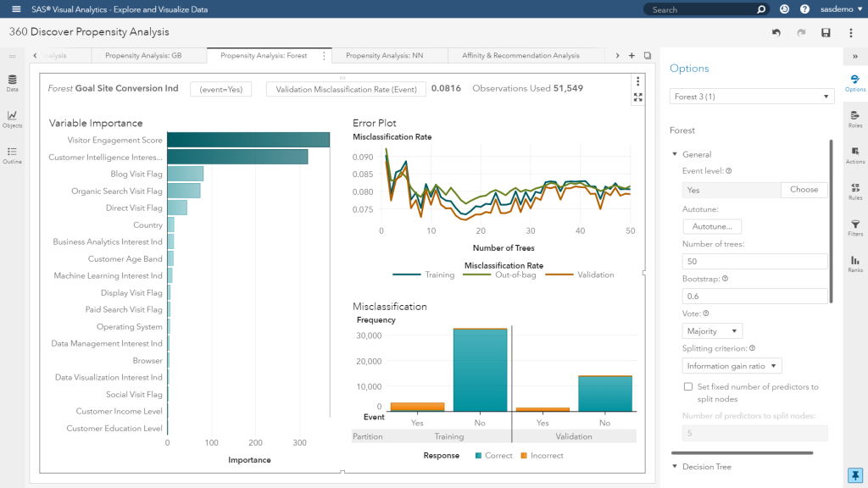Screen dimensions: 868x488
Task: Open the Outline panel
Action: tap(12, 152)
